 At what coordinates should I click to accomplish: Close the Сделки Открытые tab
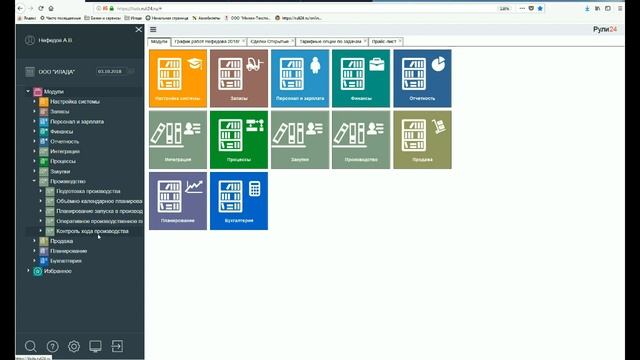tap(292, 41)
